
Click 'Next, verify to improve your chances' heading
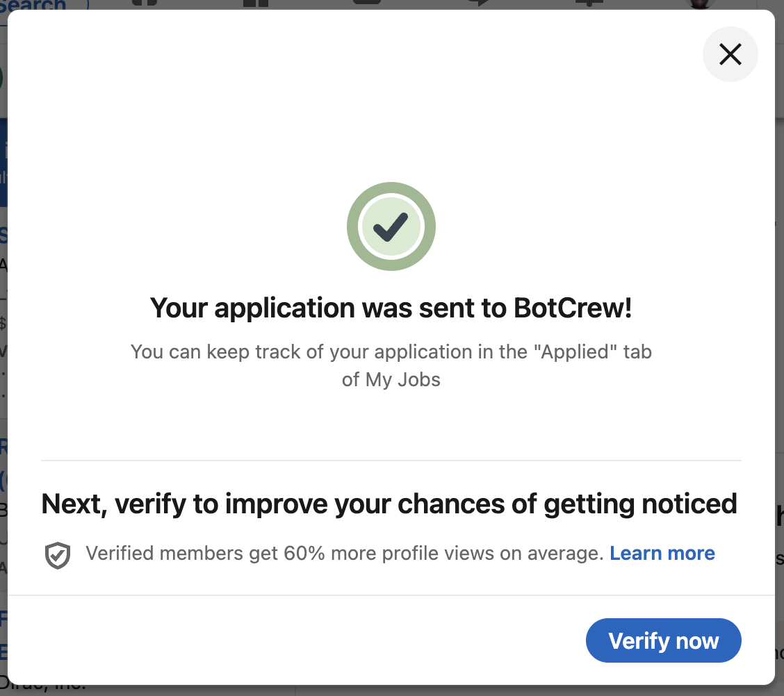(x=389, y=504)
